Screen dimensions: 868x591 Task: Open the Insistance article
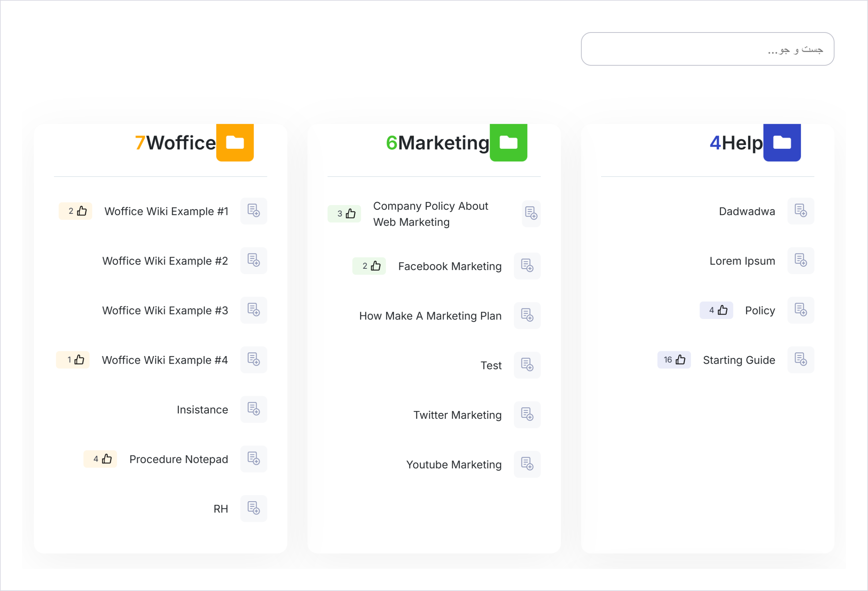coord(202,410)
